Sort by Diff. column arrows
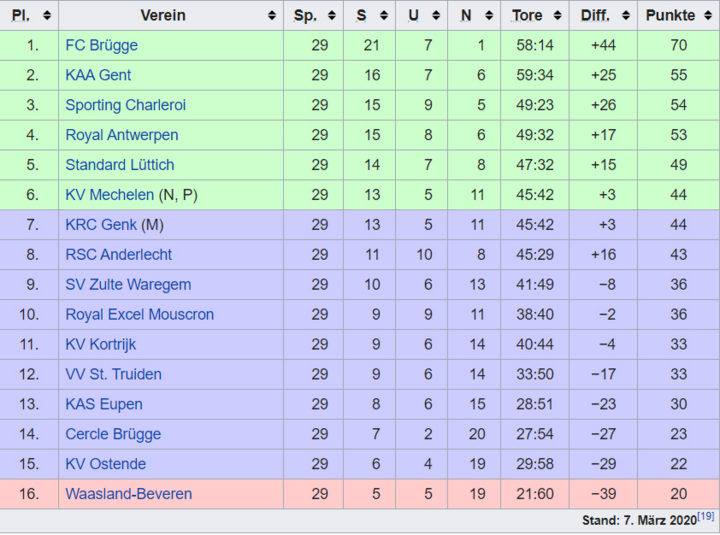The height and width of the screenshot is (535, 720). (x=626, y=16)
